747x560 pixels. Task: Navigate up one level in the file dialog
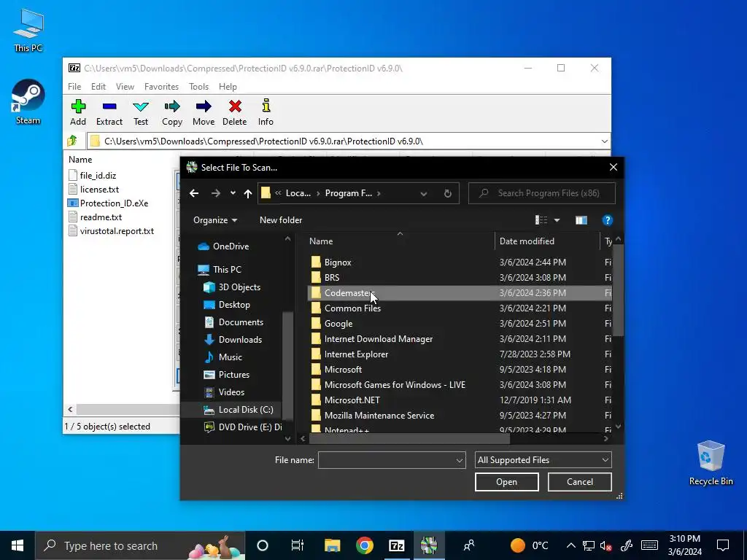coord(248,193)
